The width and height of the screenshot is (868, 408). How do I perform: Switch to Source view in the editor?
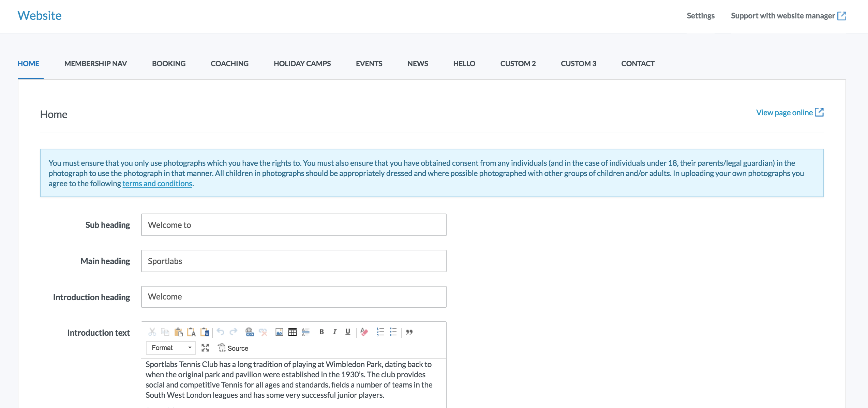233,348
